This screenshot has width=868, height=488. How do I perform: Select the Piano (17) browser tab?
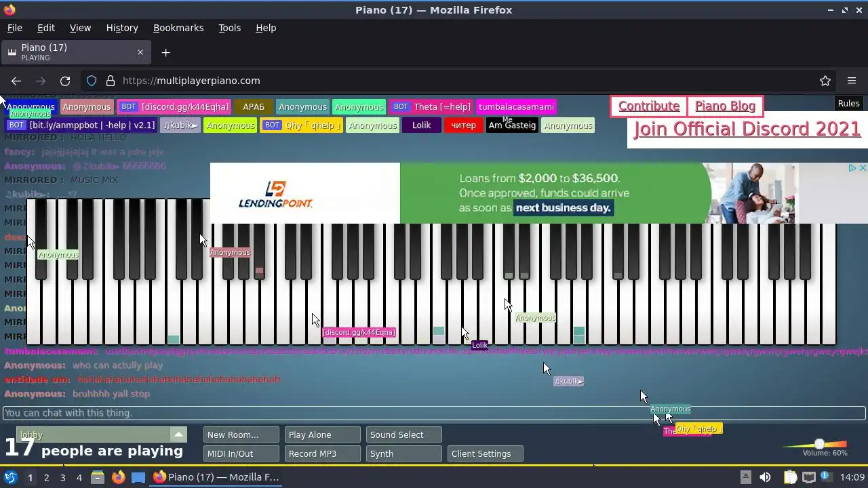tap(75, 52)
